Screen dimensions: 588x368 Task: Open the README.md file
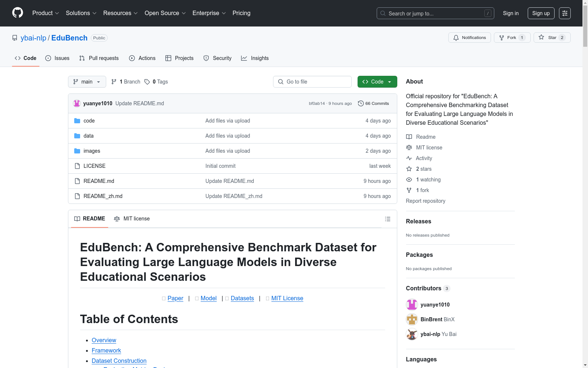tap(99, 181)
